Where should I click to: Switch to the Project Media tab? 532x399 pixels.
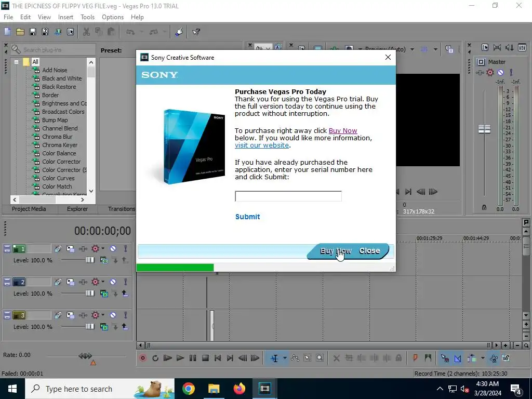[29, 209]
